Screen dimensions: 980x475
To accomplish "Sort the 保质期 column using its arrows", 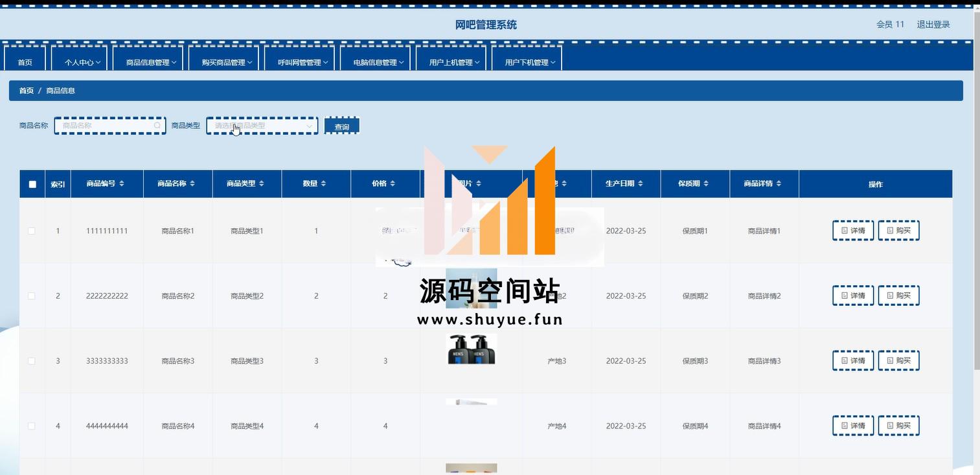I will pos(706,184).
